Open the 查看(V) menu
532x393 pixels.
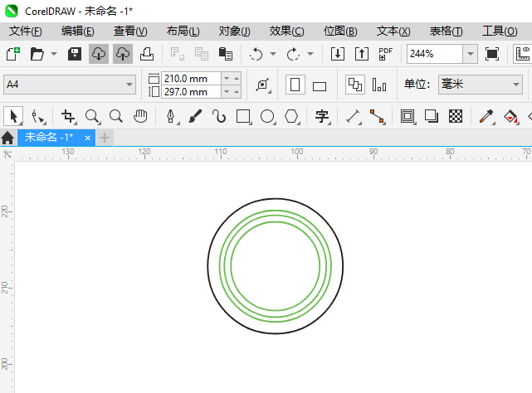[x=130, y=32]
